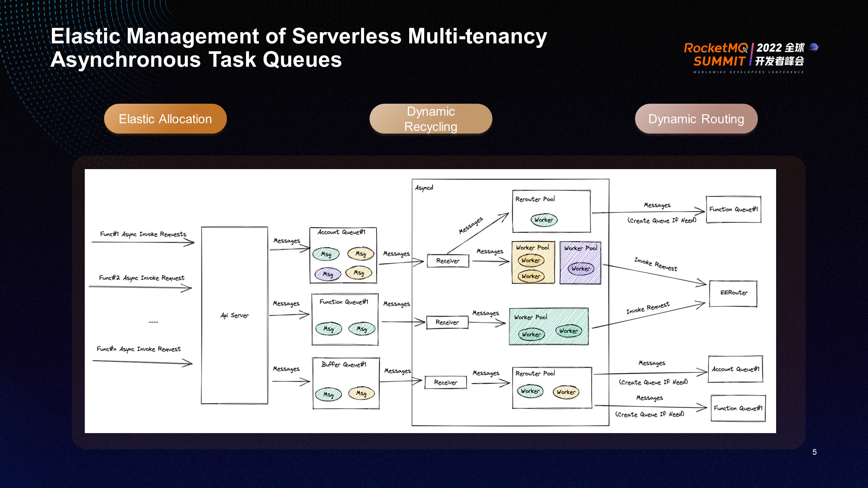The image size is (868, 488).
Task: Click the slide title text
Action: point(298,48)
